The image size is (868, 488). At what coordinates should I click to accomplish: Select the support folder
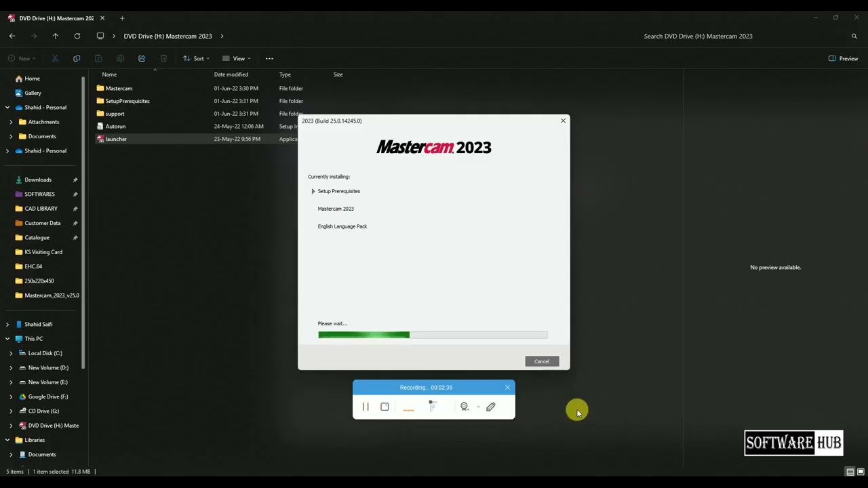(x=115, y=114)
